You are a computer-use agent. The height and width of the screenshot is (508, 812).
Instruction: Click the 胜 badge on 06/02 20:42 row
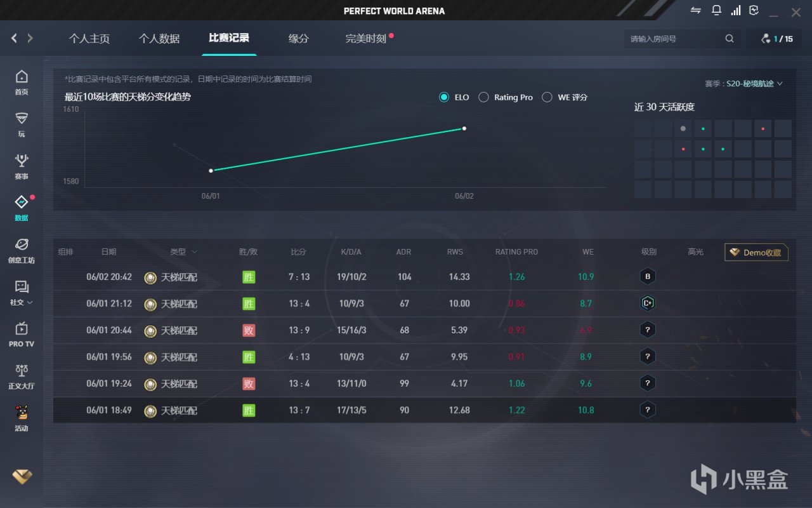tap(249, 277)
